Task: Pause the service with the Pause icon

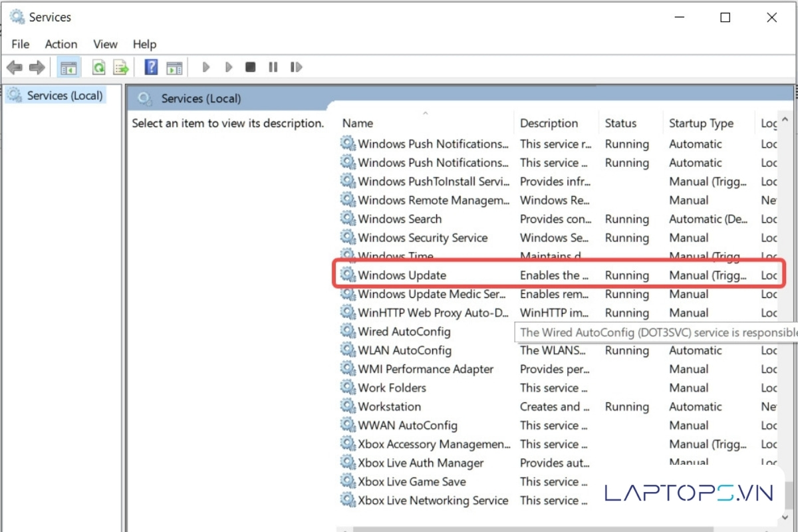Action: click(273, 67)
